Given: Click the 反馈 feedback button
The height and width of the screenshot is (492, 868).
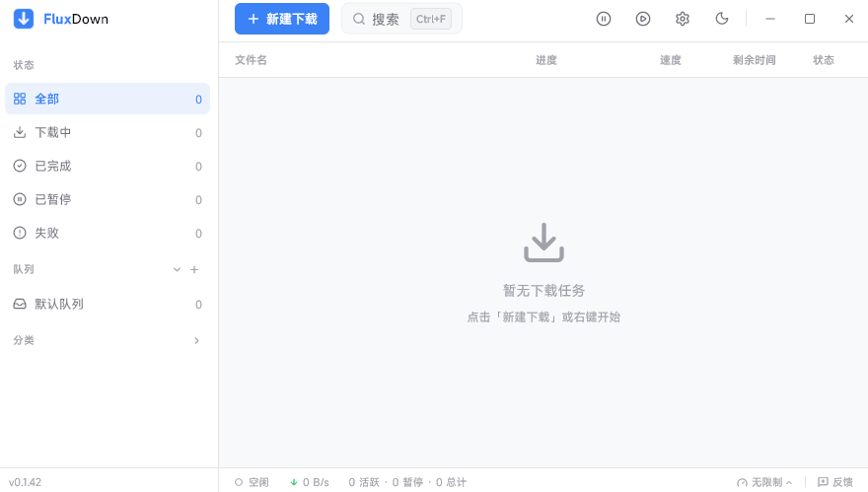Looking at the screenshot, I should click(x=835, y=482).
